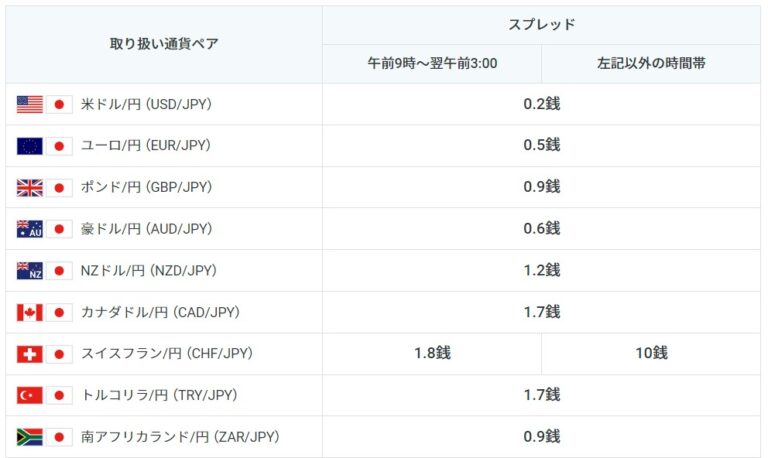
Task: Click the Turkish flag icon
Action: pyautogui.click(x=30, y=395)
